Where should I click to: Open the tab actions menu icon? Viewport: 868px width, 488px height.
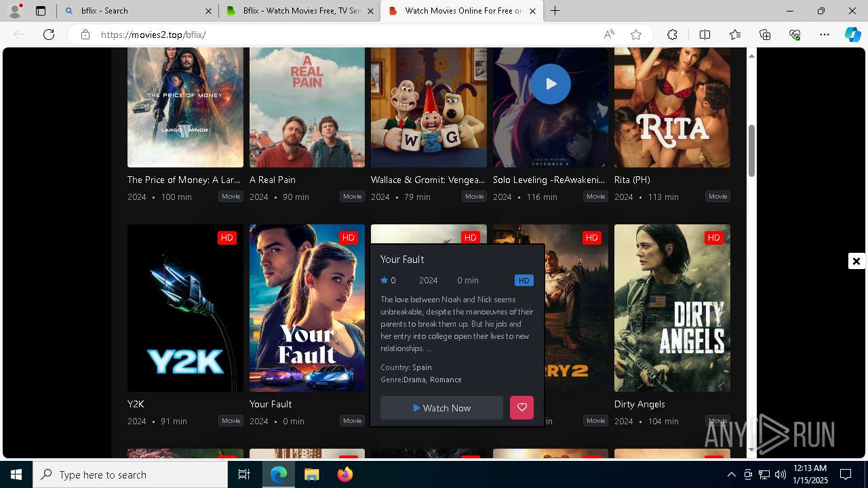point(41,11)
